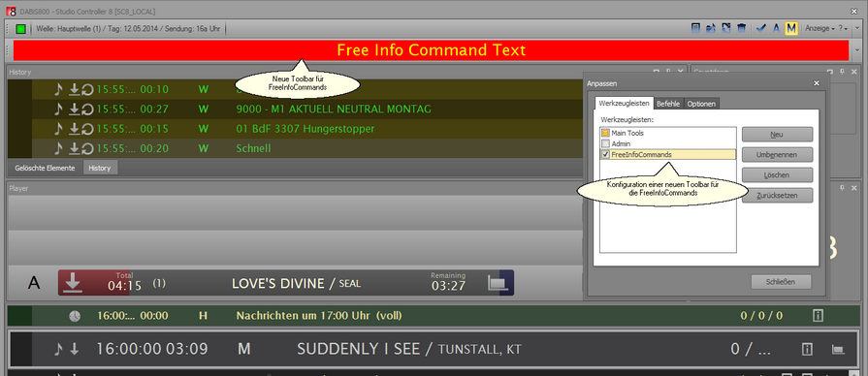Enable the Admin toolbar checkbox
The height and width of the screenshot is (376, 868).
point(605,143)
